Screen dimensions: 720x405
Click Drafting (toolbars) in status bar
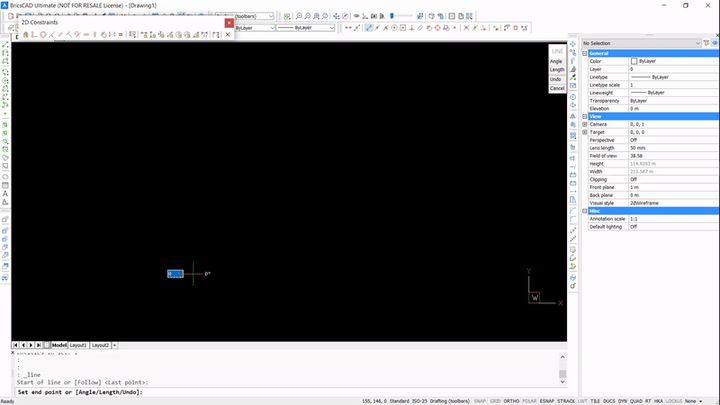(x=450, y=401)
